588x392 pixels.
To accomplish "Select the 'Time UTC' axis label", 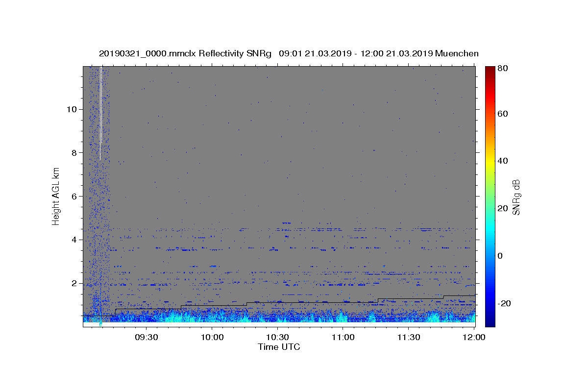I will [279, 347].
